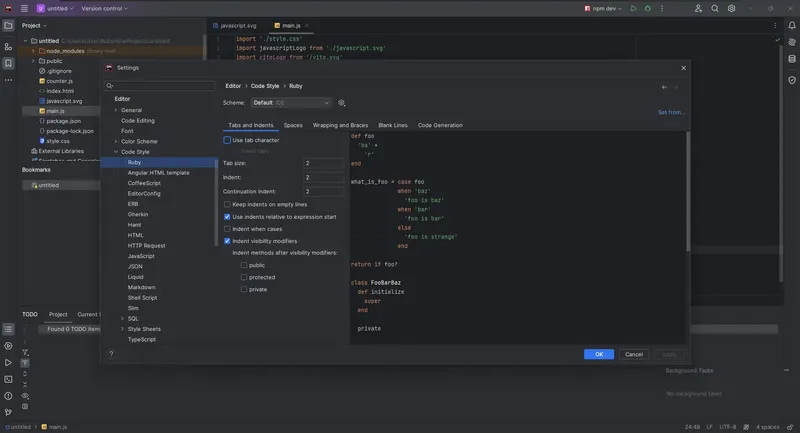Click the code preview vertical scrollbar
The width and height of the screenshot is (800, 433).
click(x=688, y=192)
